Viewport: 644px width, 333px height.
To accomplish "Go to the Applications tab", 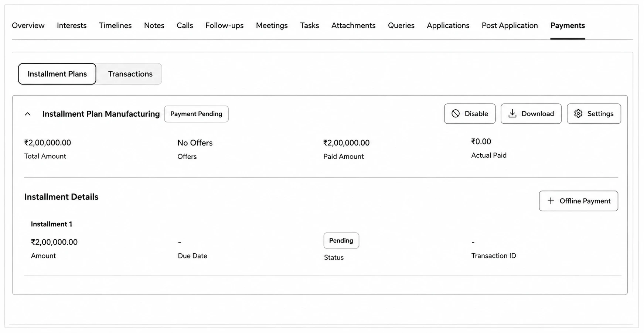I will coord(448,25).
